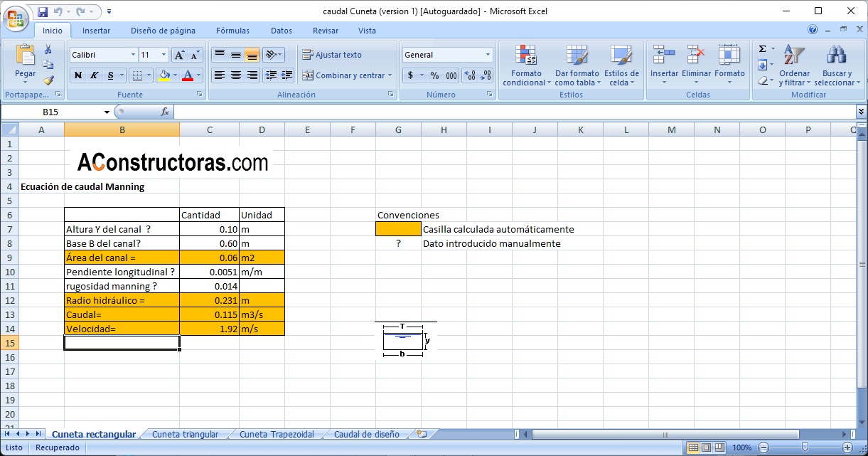Toggle align text right
The width and height of the screenshot is (868, 456).
tap(252, 75)
